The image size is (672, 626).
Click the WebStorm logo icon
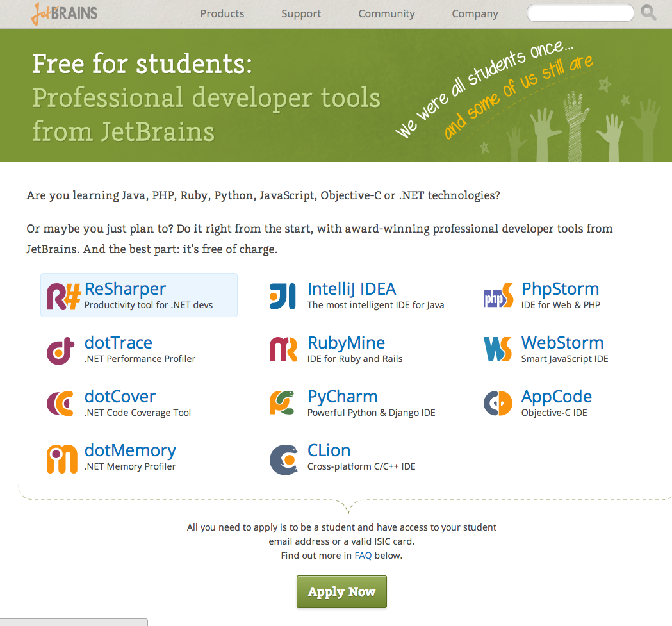[498, 349]
